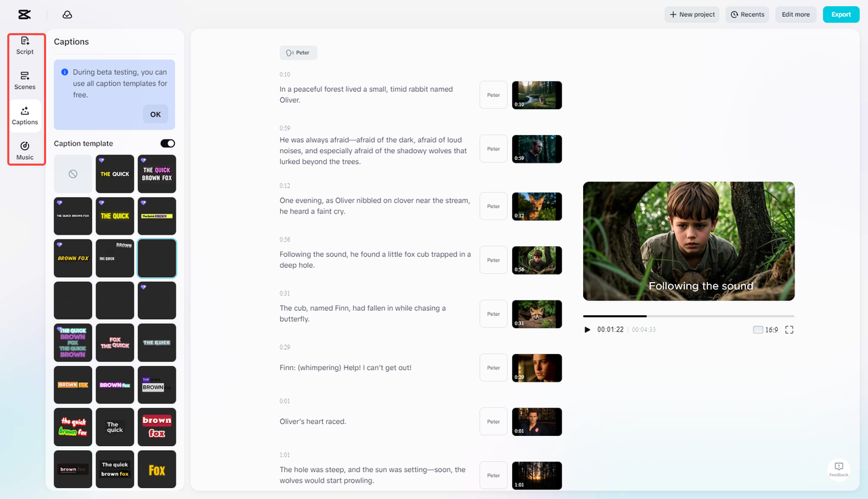
Task: Open the 16:9 aspect ratio selector
Action: (x=766, y=330)
